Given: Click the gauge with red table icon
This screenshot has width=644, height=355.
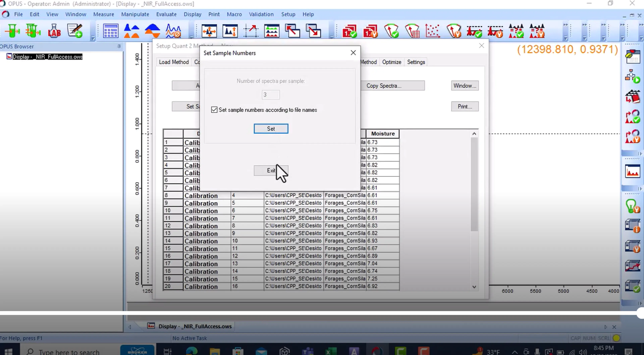Looking at the screenshot, I should [x=412, y=31].
